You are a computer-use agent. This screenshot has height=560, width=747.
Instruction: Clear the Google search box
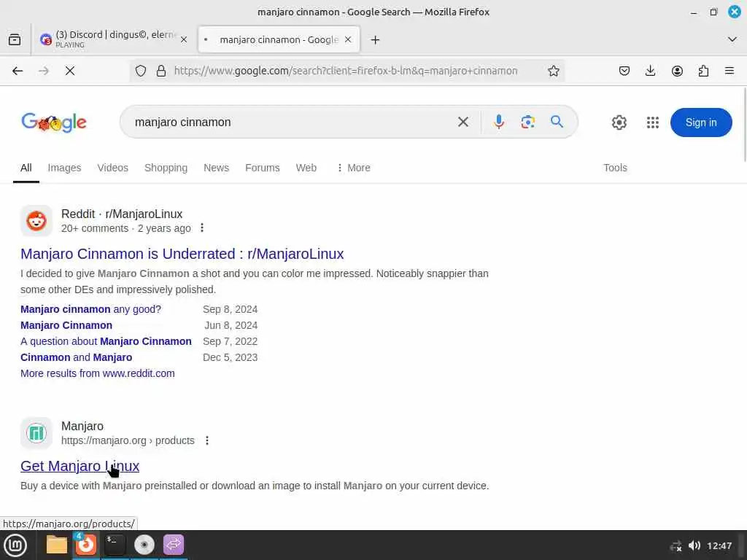click(x=463, y=122)
